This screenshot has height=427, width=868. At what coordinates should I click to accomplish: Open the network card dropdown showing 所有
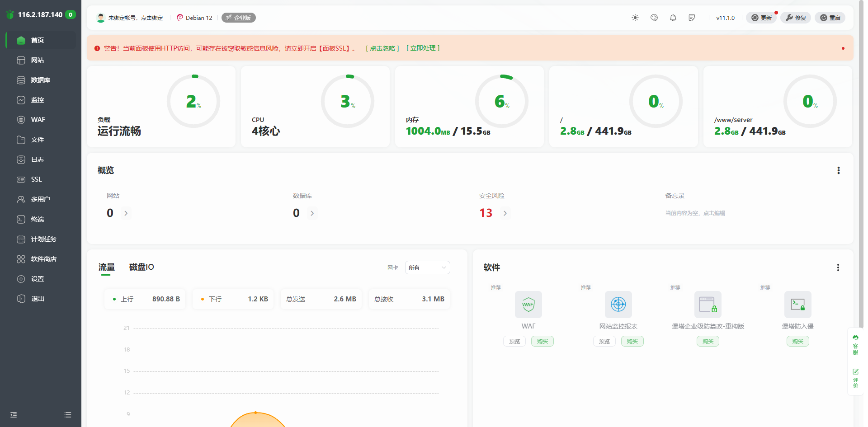[427, 267]
